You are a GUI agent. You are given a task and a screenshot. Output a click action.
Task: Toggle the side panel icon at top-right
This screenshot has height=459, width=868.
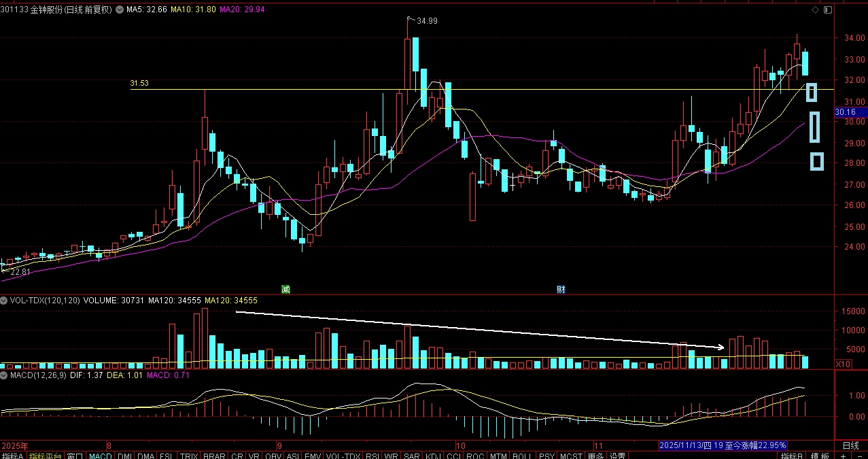click(827, 10)
